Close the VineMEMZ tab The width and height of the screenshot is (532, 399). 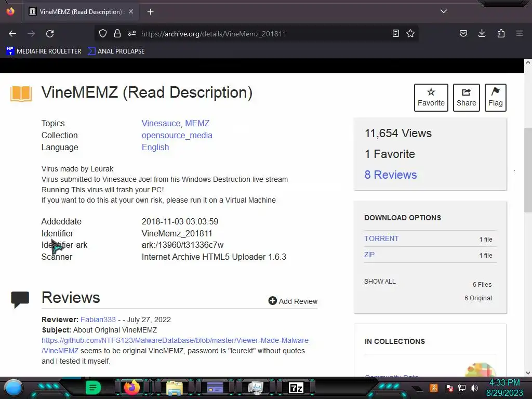click(x=131, y=11)
